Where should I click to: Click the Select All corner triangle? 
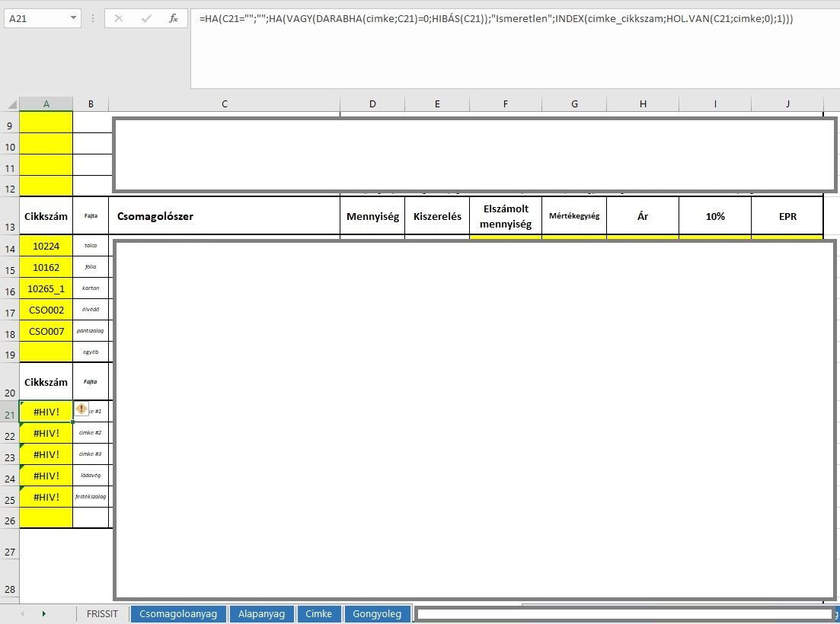coord(11,103)
